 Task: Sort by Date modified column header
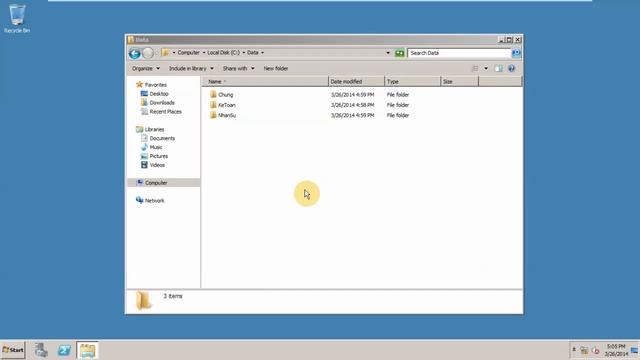[x=356, y=82]
